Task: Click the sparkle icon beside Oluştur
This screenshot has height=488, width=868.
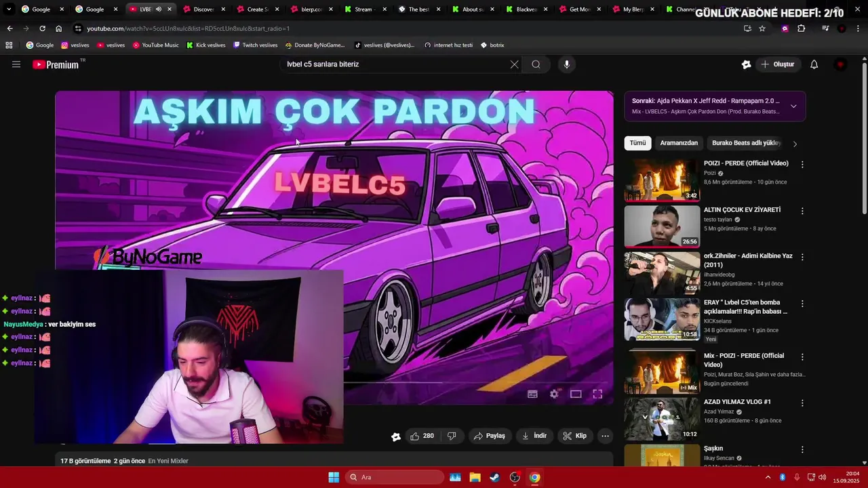Action: click(x=746, y=64)
